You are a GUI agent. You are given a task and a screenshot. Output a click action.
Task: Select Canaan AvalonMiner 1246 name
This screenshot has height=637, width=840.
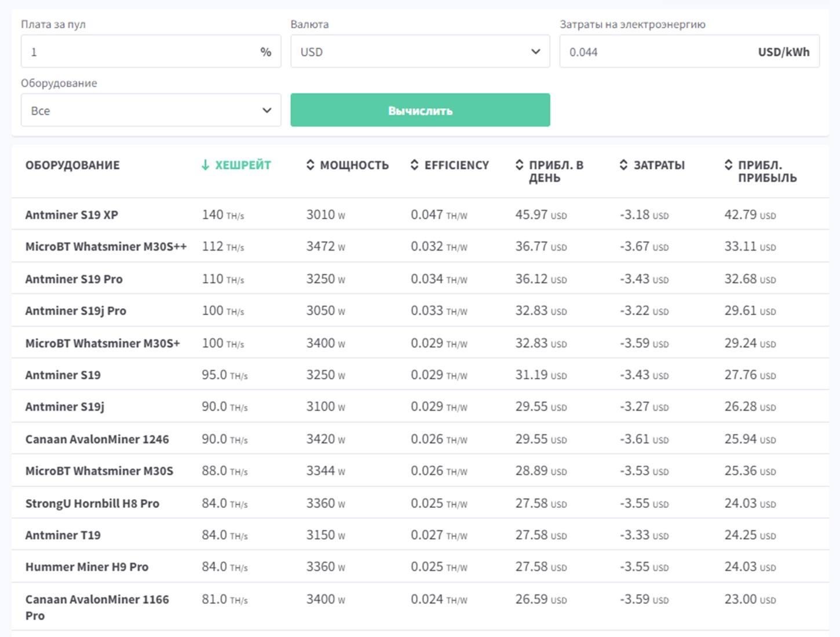coord(97,440)
